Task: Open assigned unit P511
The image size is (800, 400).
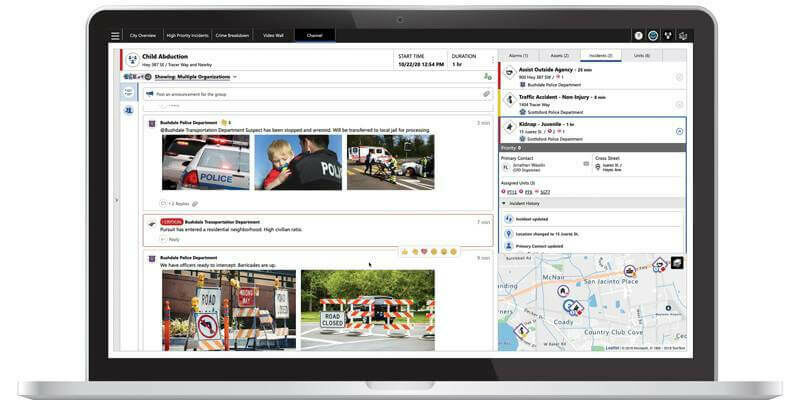Action: coord(511,192)
